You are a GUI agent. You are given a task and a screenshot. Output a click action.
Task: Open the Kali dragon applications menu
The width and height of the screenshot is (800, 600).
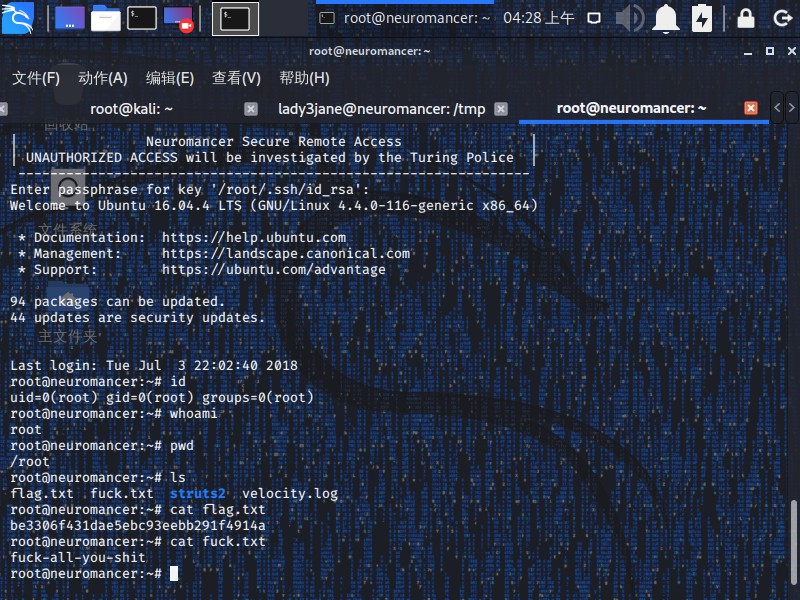point(17,18)
